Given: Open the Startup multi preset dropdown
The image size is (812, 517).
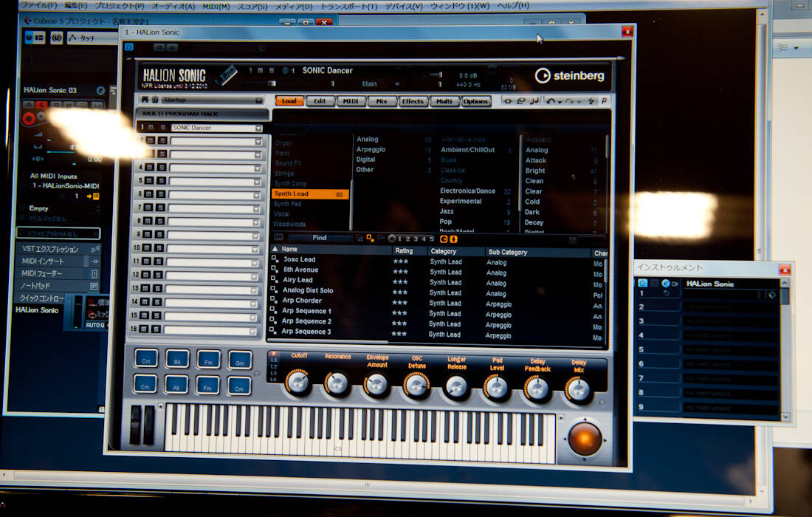Looking at the screenshot, I should point(258,100).
